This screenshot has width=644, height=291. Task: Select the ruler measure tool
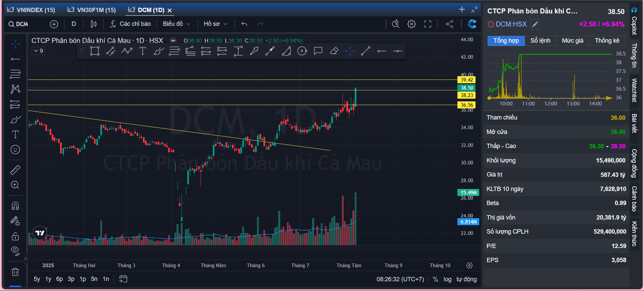tap(15, 170)
